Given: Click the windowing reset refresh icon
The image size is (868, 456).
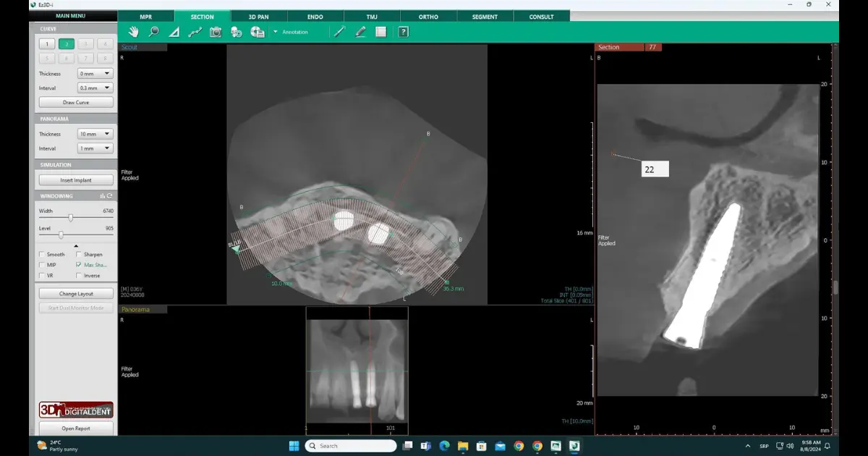Looking at the screenshot, I should 110,196.
